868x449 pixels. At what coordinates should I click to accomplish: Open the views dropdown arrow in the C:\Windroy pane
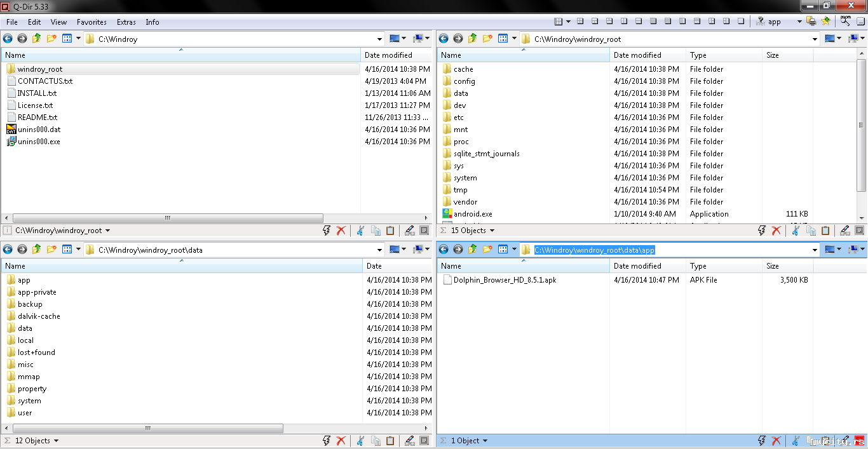pyautogui.click(x=78, y=39)
